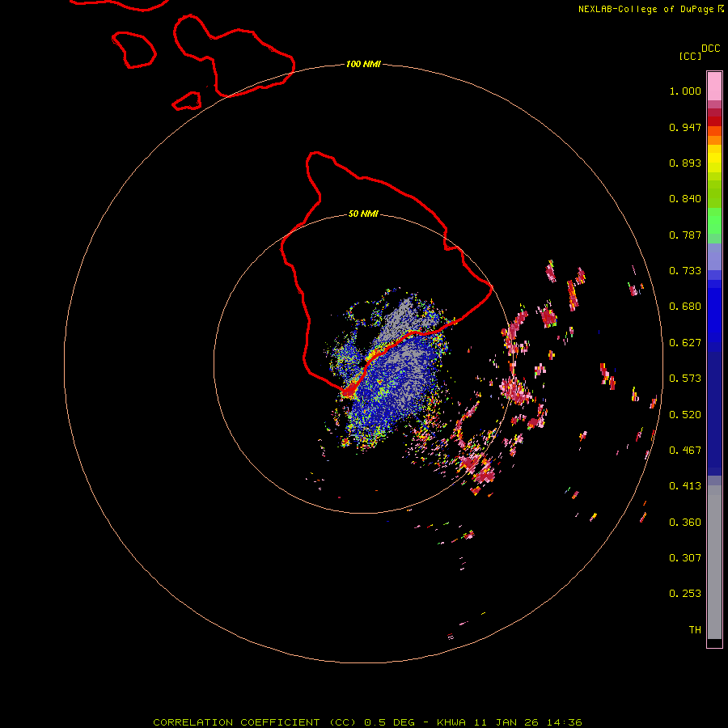Image resolution: width=728 pixels, height=728 pixels.
Task: Click the 0.893 scale value
Action: point(685,163)
